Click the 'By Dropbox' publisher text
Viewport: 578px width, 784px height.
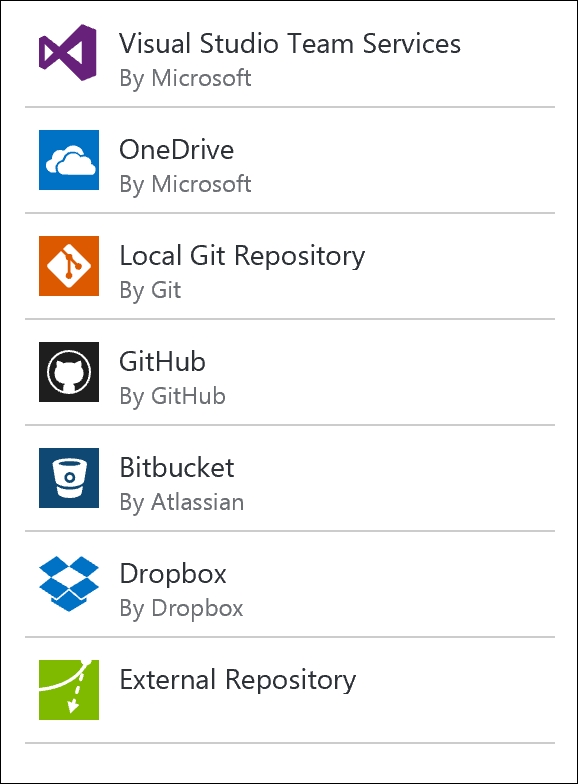pos(182,609)
